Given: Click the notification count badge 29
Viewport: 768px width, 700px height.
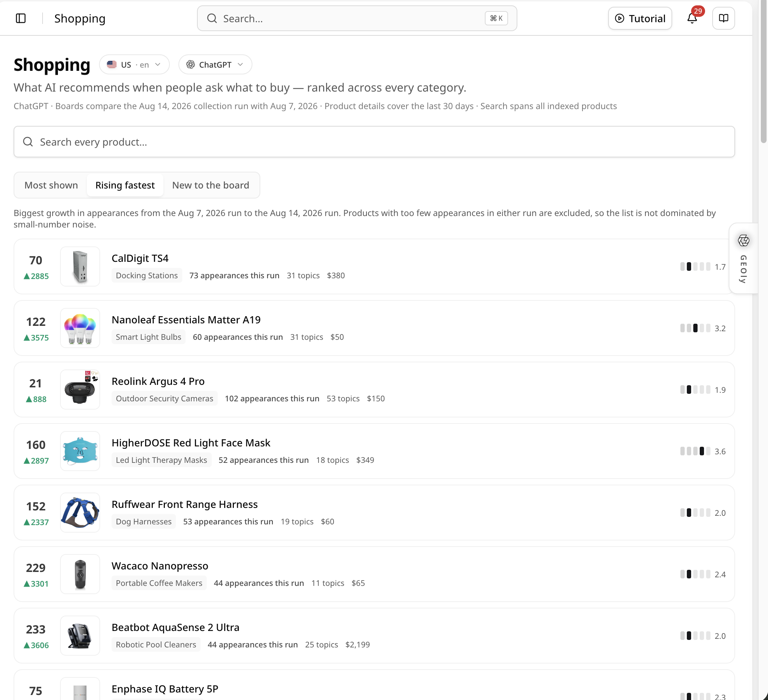Looking at the screenshot, I should click(698, 11).
